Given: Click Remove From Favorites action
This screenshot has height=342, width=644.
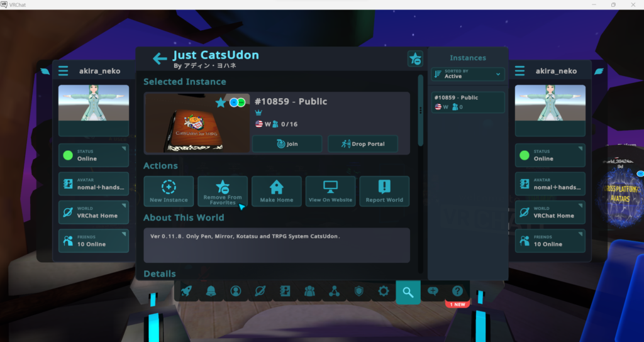Looking at the screenshot, I should 223,191.
